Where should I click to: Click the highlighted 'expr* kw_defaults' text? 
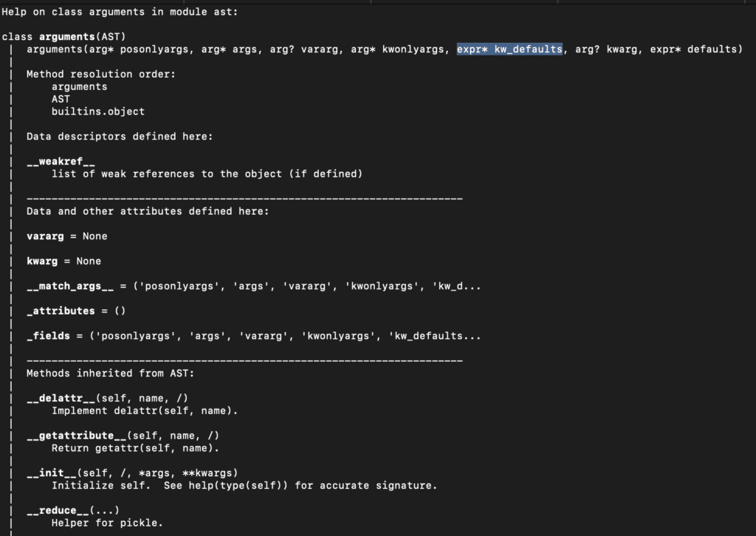(509, 49)
